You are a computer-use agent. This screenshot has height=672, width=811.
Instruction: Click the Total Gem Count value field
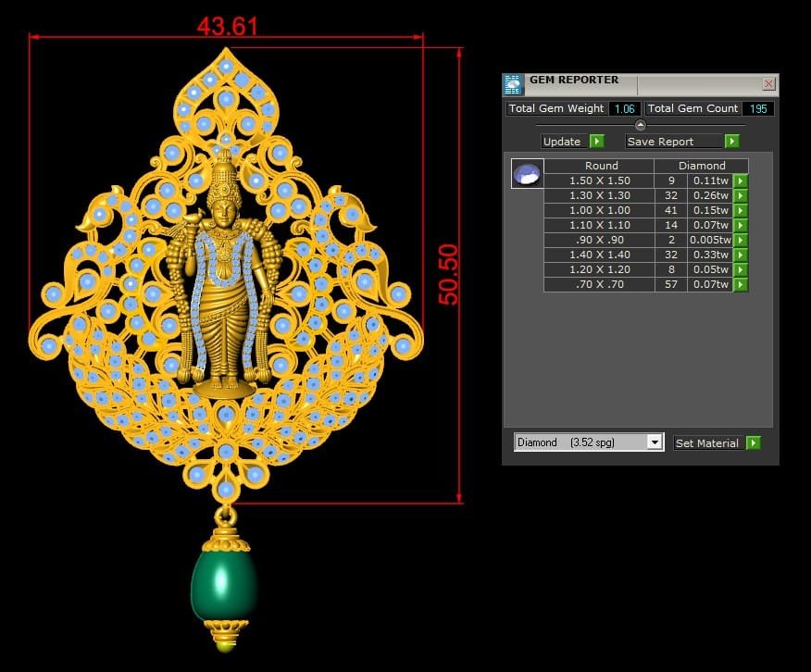pyautogui.click(x=758, y=109)
